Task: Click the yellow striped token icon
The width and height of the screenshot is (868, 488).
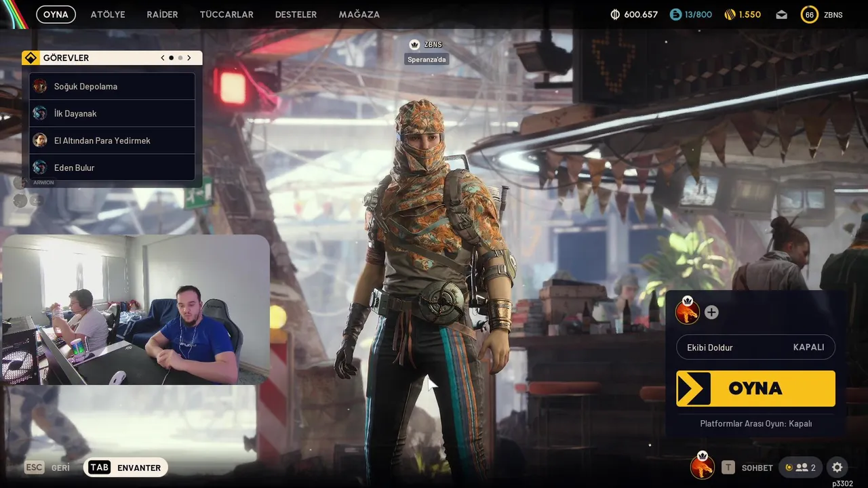Action: [x=730, y=14]
